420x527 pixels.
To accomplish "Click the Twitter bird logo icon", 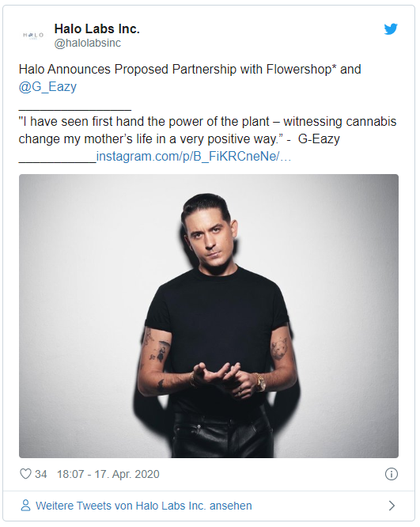I will pos(391,29).
